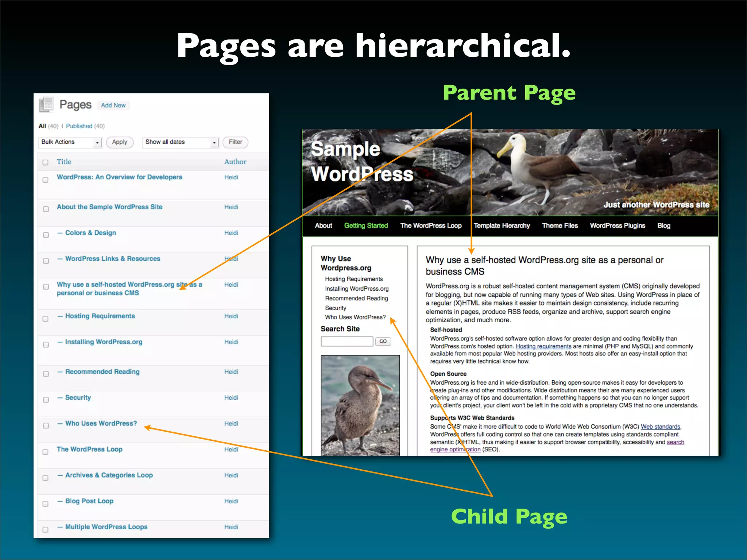Open About the Sample WordPress Site page
The width and height of the screenshot is (747, 560).
pos(109,207)
